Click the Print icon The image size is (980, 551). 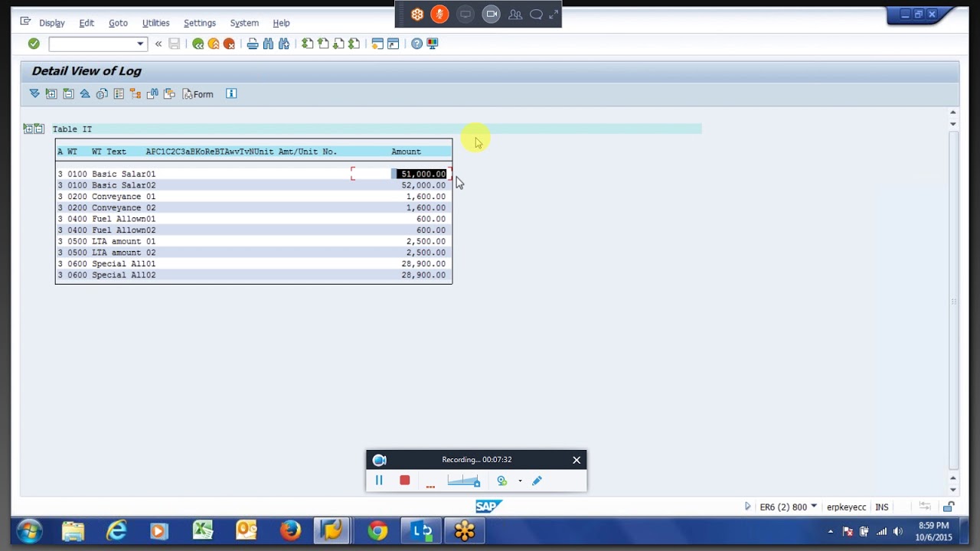[253, 44]
